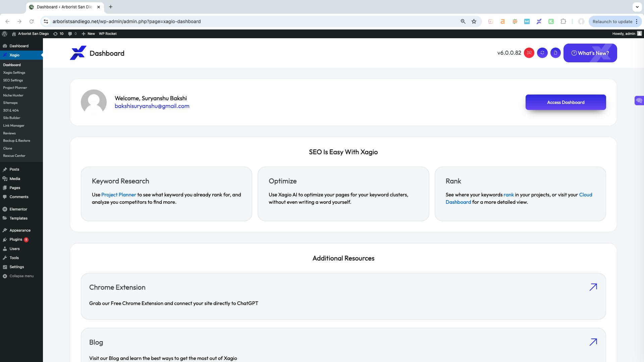Open the comments bubble in admin bar
The width and height of the screenshot is (644, 362).
tap(72, 34)
